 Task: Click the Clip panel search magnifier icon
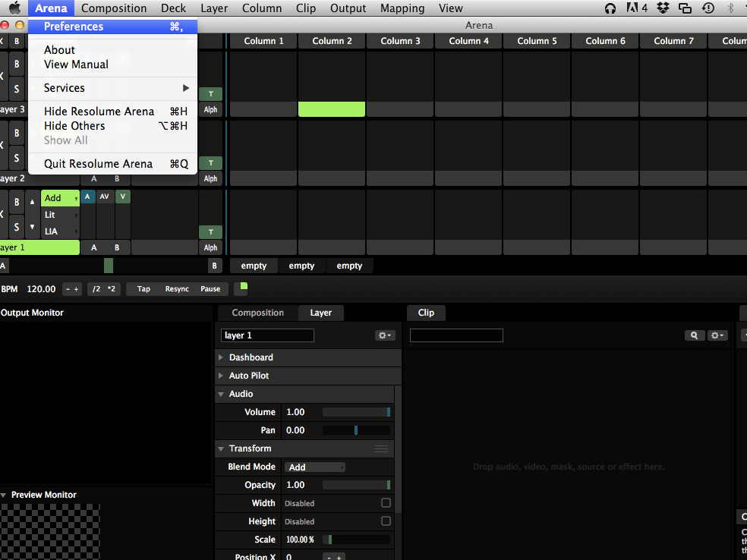click(694, 335)
